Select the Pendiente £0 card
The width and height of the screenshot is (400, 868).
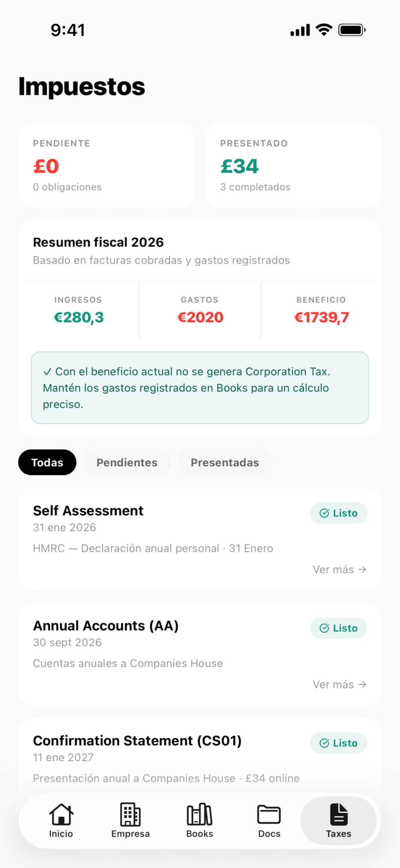click(x=108, y=164)
